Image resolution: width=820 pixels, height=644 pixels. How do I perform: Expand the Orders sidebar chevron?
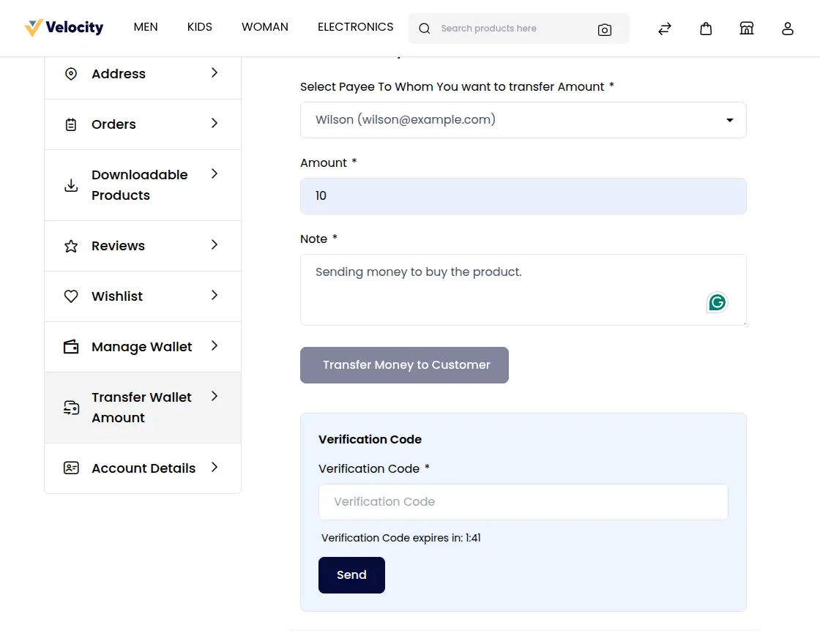[214, 124]
